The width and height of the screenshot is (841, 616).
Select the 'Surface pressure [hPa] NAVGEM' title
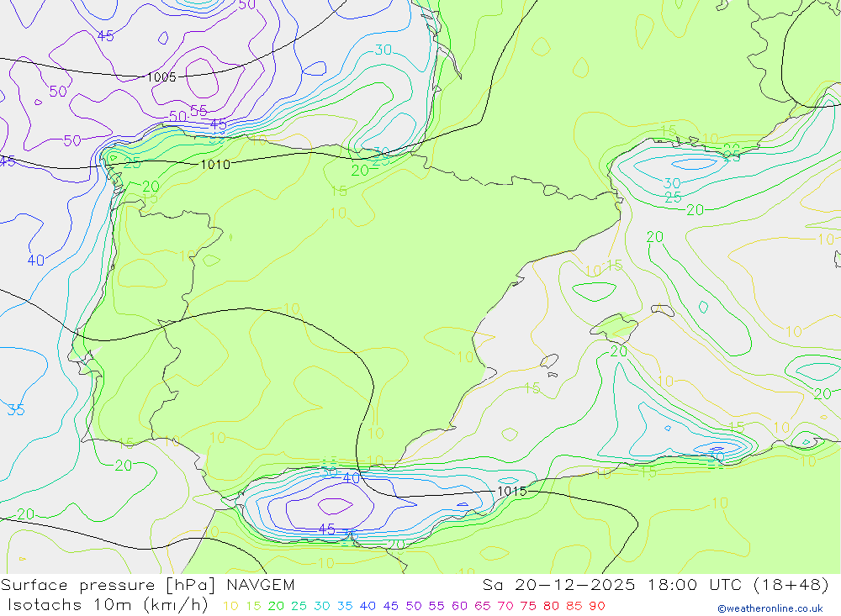coord(147,585)
